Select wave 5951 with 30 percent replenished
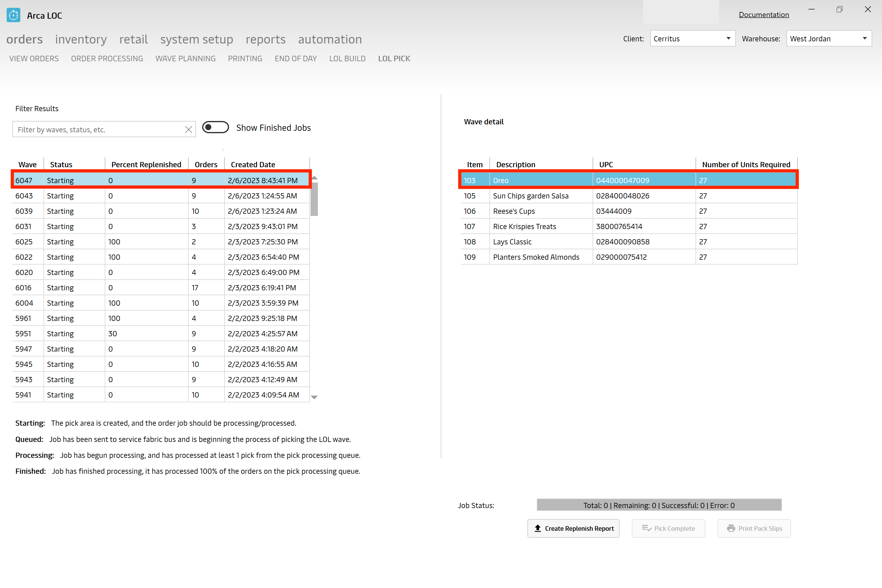 tap(161, 334)
